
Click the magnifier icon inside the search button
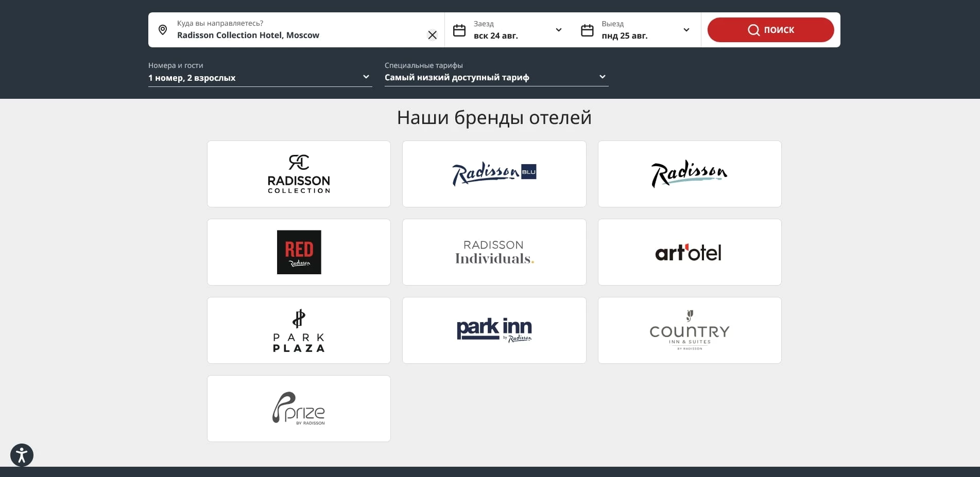click(753, 30)
